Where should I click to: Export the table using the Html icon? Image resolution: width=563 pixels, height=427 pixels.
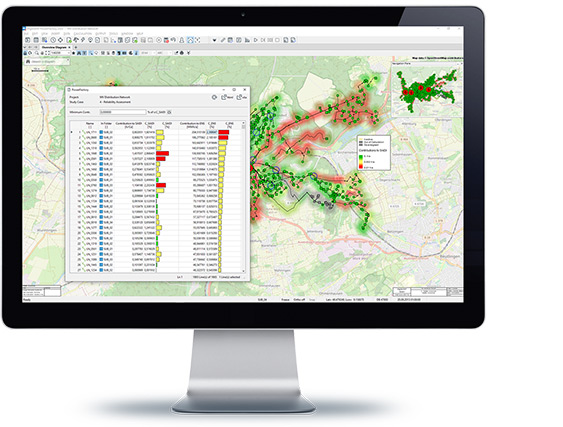227,97
